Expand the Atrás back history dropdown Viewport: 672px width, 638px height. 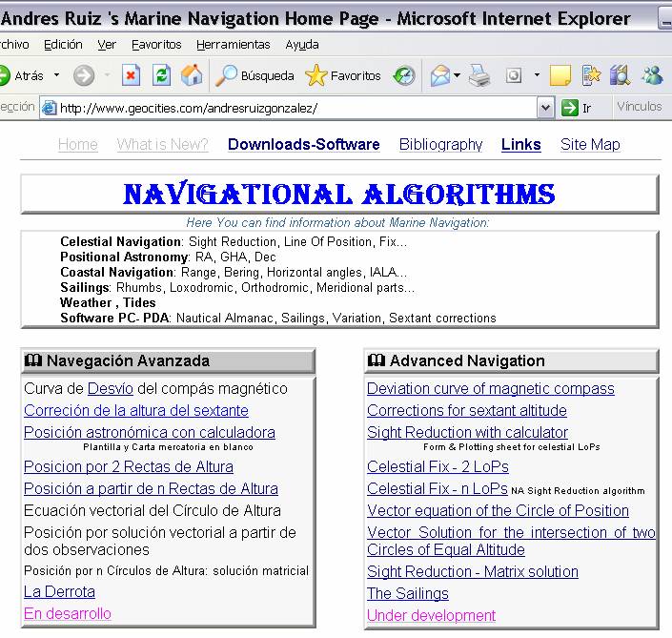[56, 75]
